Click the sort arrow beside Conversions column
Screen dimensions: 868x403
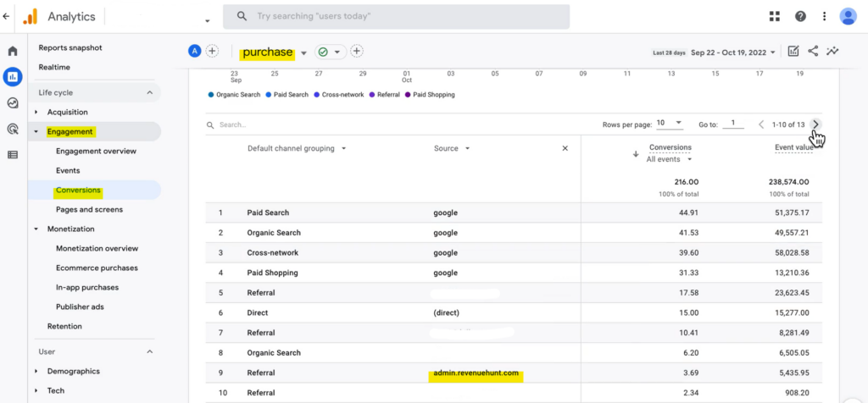636,154
